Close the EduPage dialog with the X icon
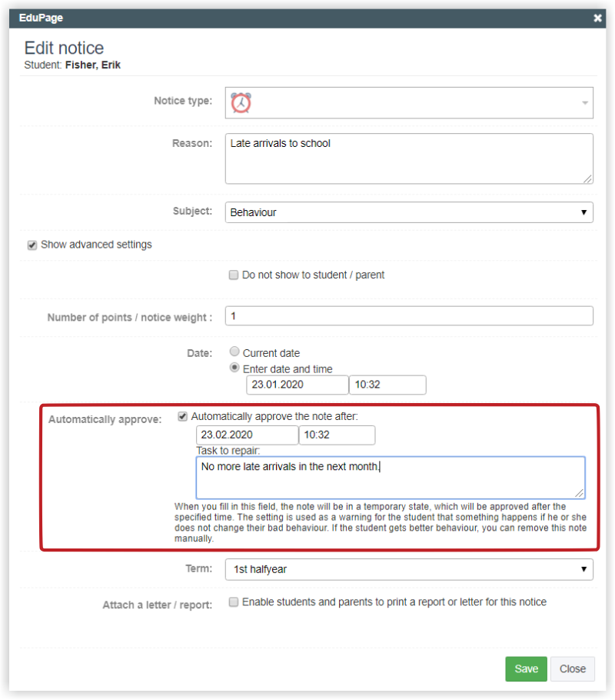Screen dimensions: 615x700 point(597,18)
